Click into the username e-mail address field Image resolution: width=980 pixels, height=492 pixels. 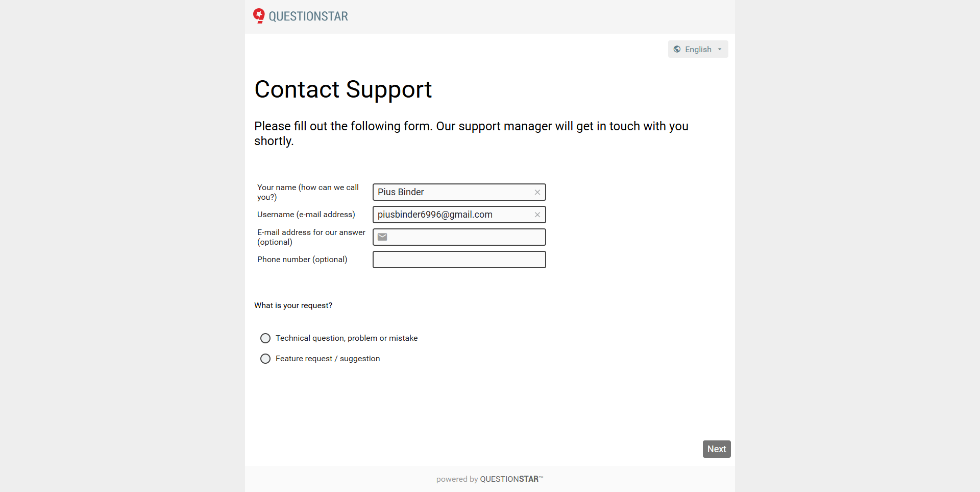tap(452, 215)
